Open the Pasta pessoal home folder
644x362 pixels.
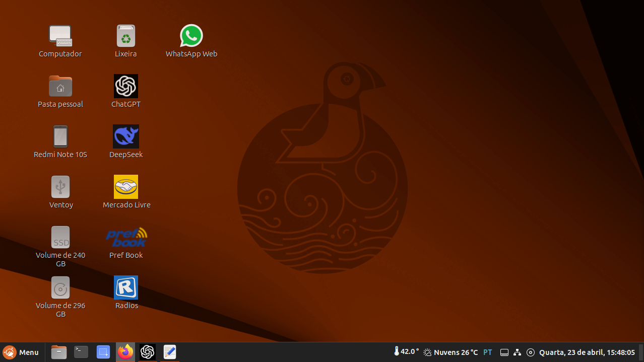pyautogui.click(x=60, y=86)
